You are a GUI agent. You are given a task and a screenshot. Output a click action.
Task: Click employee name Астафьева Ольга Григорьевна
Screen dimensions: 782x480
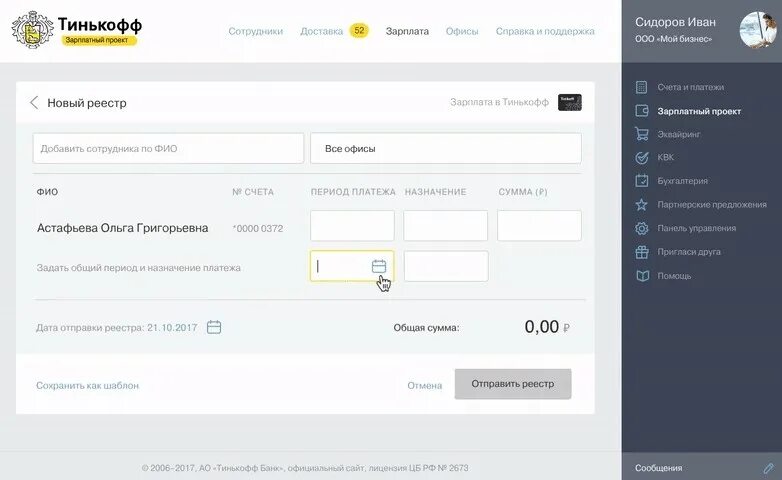[x=123, y=228]
